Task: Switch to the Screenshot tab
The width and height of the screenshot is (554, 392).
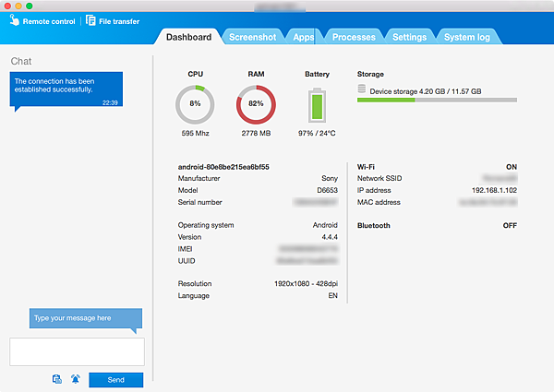Action: click(253, 37)
